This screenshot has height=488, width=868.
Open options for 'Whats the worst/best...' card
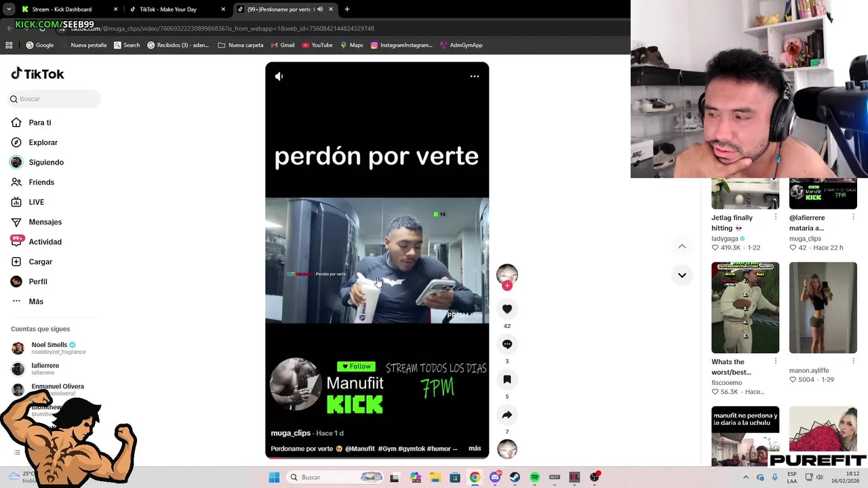tap(776, 361)
